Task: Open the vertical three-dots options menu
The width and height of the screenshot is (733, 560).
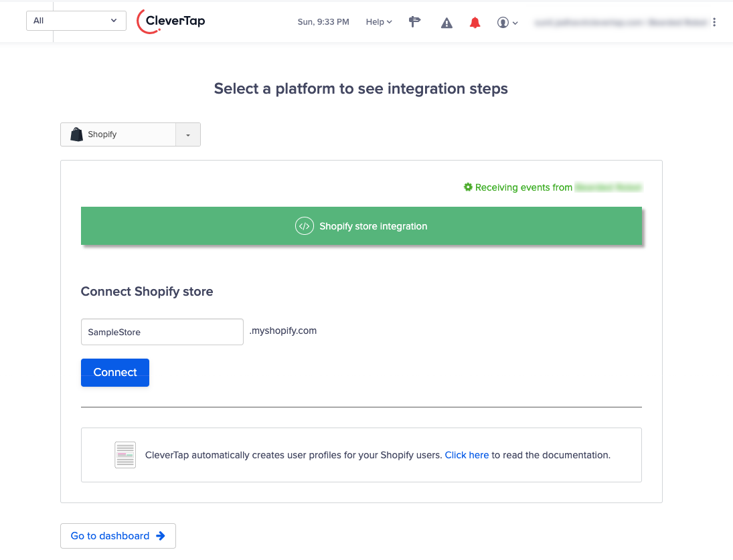Action: (x=714, y=23)
